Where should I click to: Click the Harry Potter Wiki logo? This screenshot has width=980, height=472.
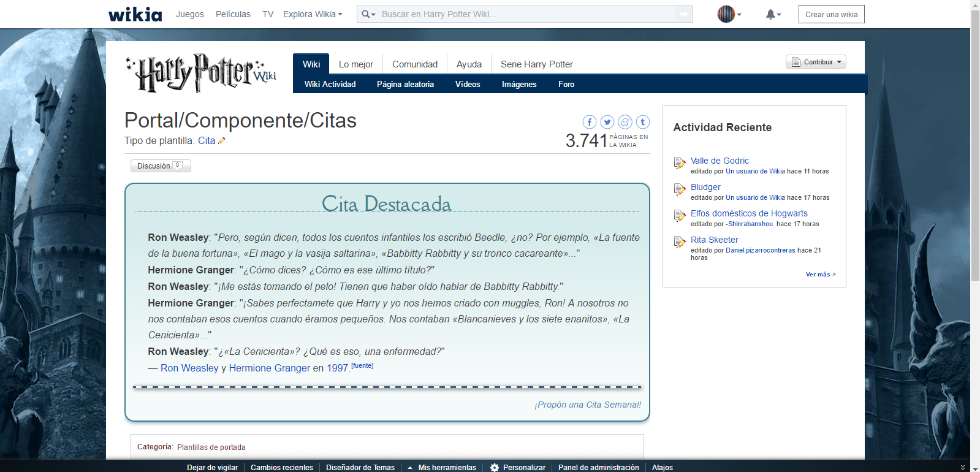tap(201, 73)
